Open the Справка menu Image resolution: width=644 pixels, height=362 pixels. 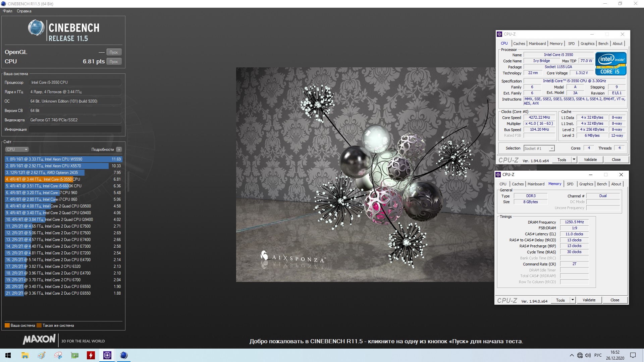pos(24,11)
